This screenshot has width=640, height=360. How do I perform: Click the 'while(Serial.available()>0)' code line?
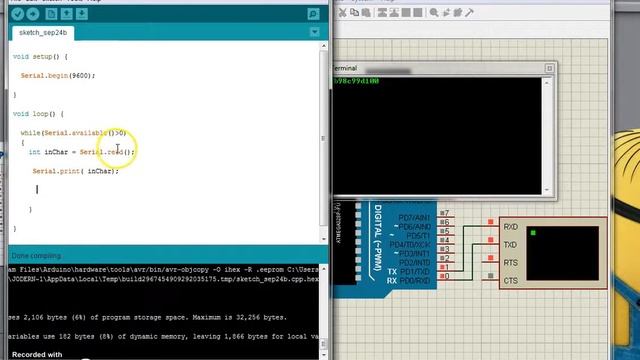(73, 133)
